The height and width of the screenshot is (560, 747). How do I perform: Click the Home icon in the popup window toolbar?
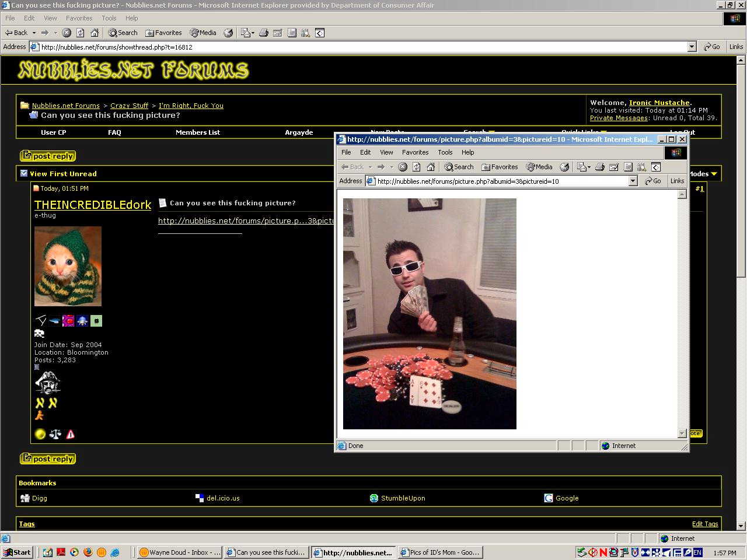431,167
